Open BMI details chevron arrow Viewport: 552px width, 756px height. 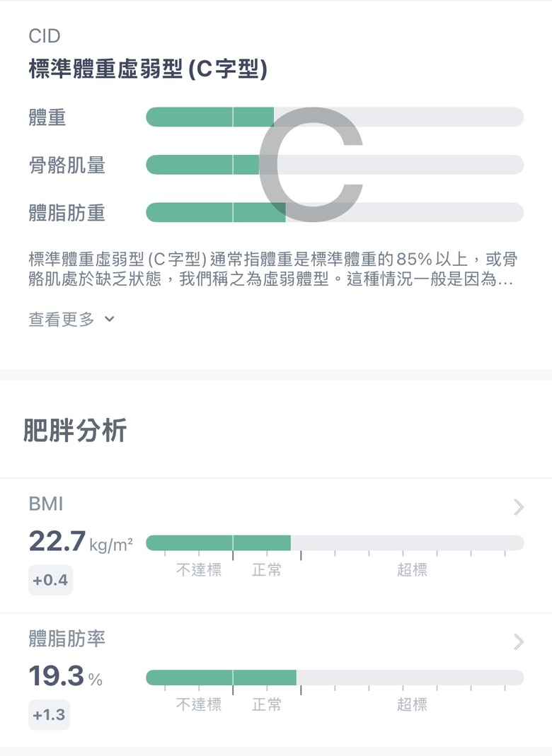[519, 507]
